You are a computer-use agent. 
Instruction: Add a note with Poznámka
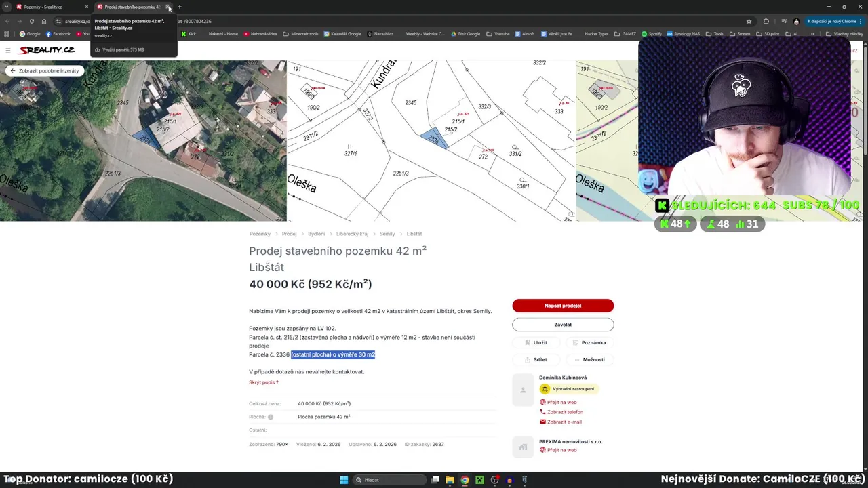coord(589,342)
